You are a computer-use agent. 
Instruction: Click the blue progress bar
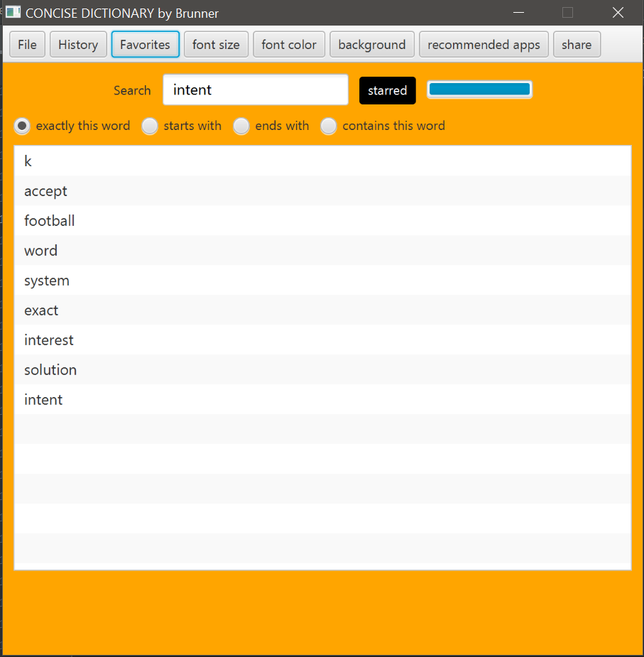480,89
